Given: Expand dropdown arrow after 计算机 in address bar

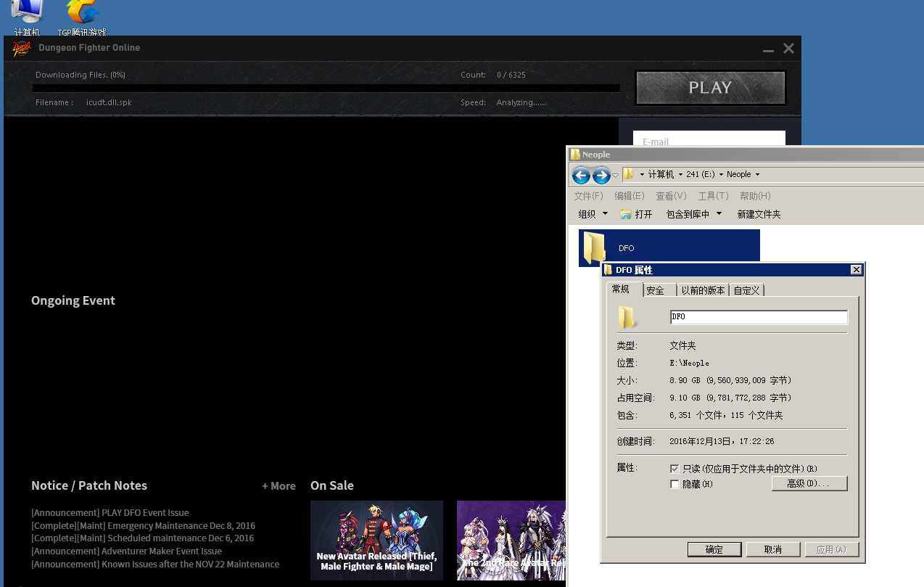Looking at the screenshot, I should coord(680,175).
